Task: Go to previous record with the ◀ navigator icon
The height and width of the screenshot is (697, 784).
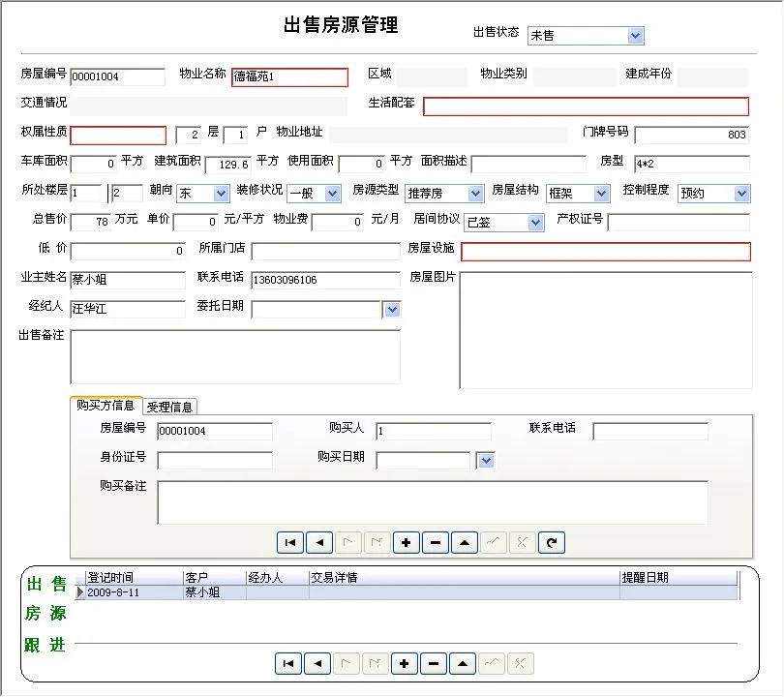Action: click(x=318, y=542)
